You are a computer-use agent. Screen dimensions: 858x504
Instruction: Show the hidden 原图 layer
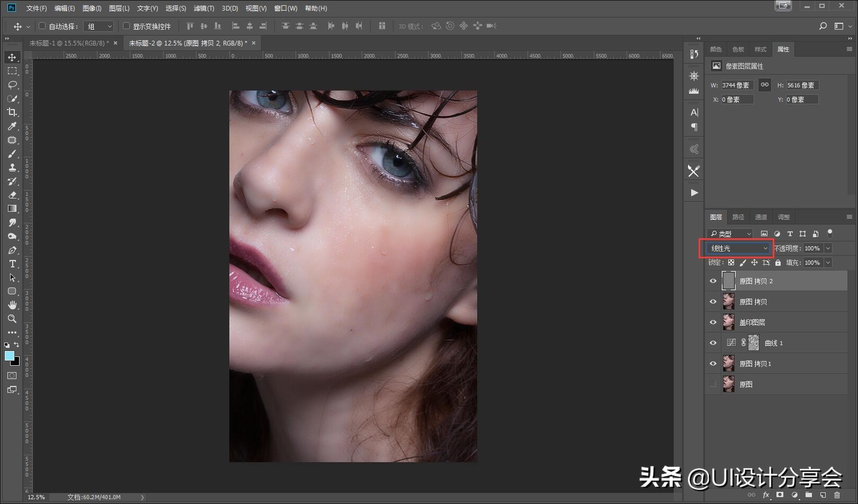713,384
